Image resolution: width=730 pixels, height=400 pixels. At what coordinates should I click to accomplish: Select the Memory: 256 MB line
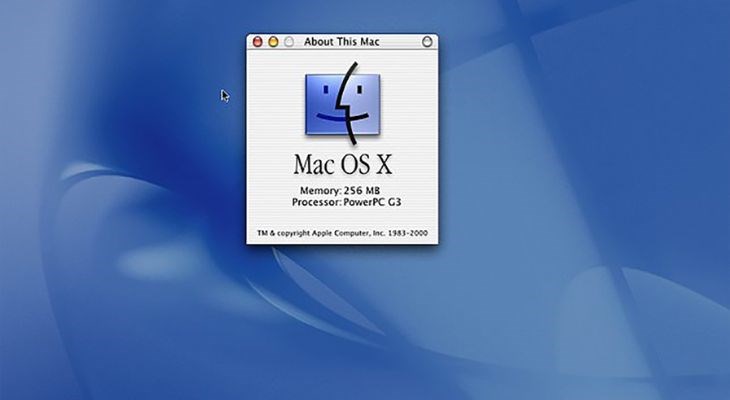click(x=340, y=190)
